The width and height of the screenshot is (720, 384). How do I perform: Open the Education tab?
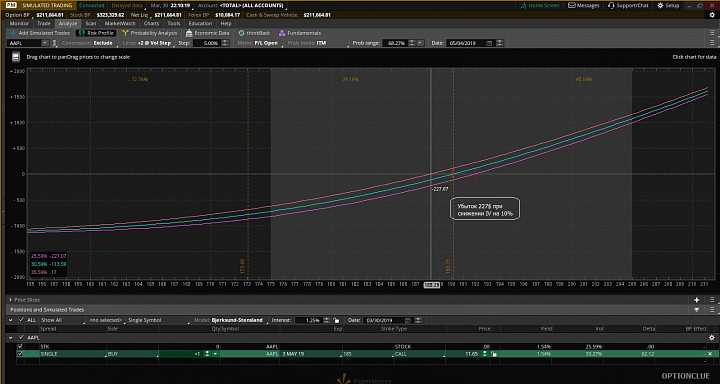(x=200, y=23)
